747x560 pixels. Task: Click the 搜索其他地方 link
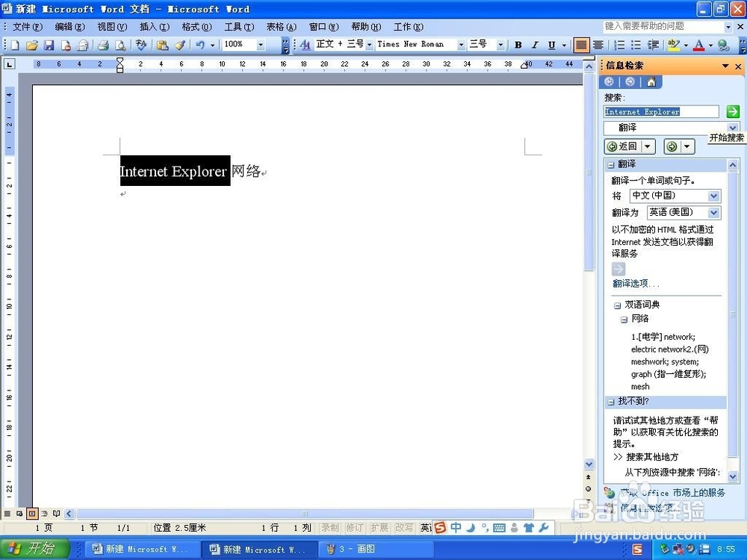651,457
